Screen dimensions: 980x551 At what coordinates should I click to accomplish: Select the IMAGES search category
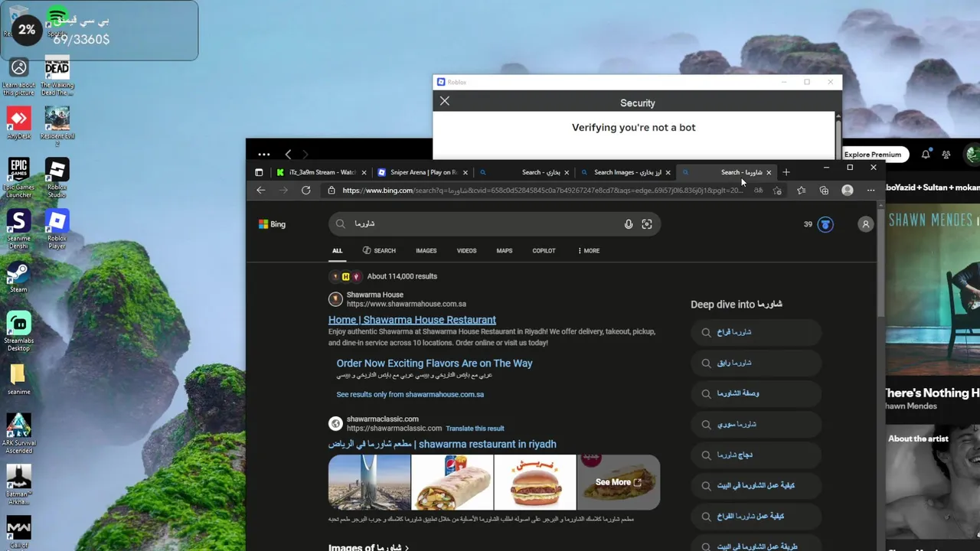pos(426,250)
